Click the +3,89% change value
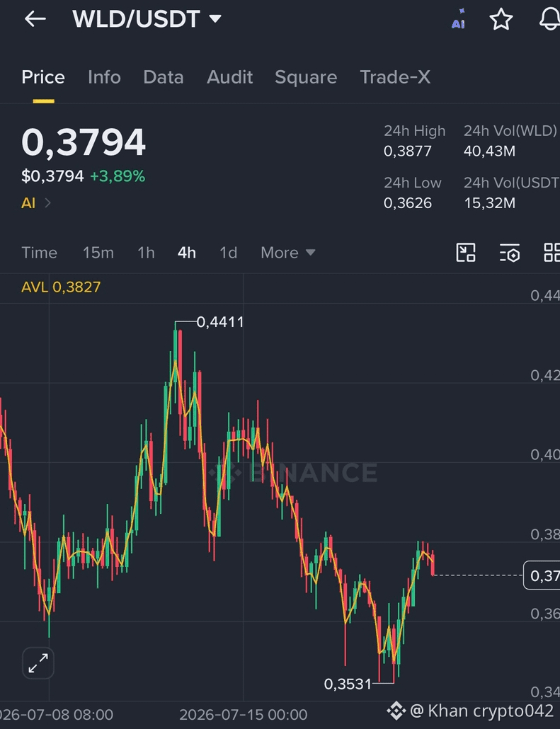560x729 pixels. pos(118,176)
